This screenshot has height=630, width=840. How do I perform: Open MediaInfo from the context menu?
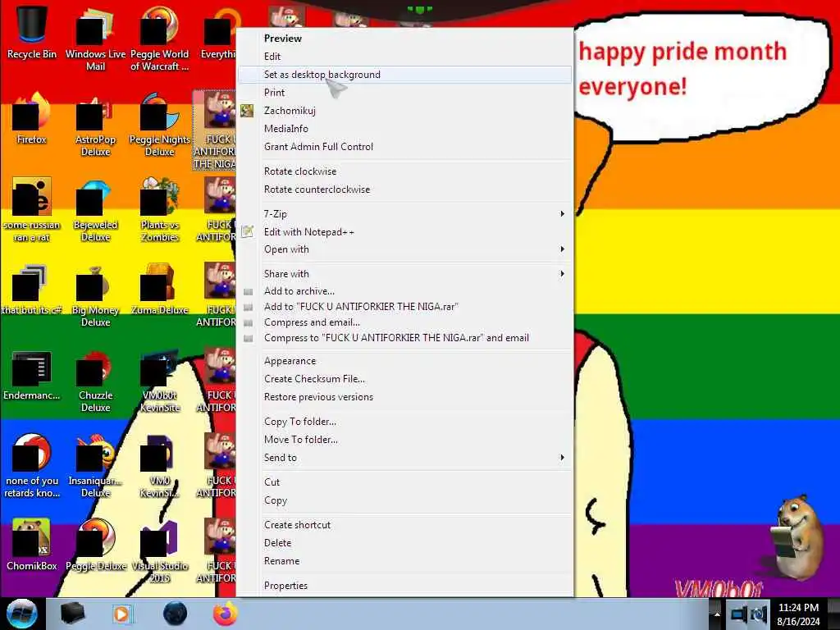[x=404, y=129]
